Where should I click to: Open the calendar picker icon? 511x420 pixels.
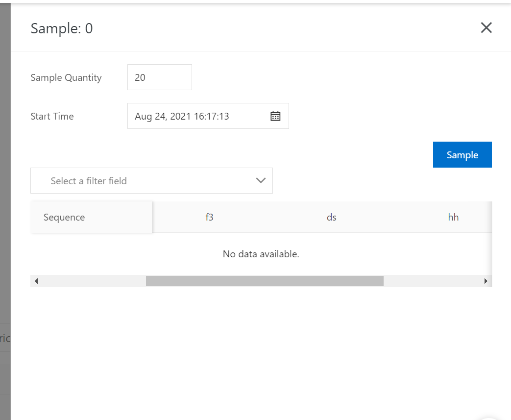(275, 116)
